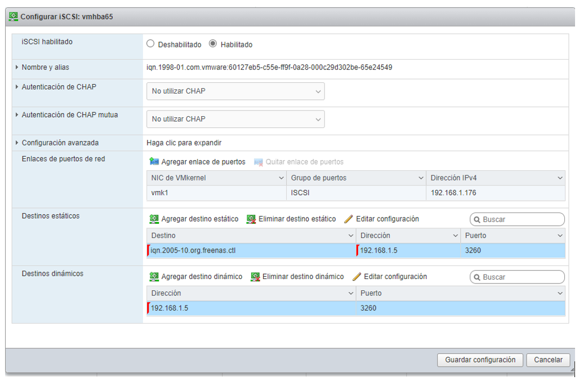Viewport: 588px width, 385px height.
Task: Expand the Autenticación de CHAP mutua section
Action: 17,115
